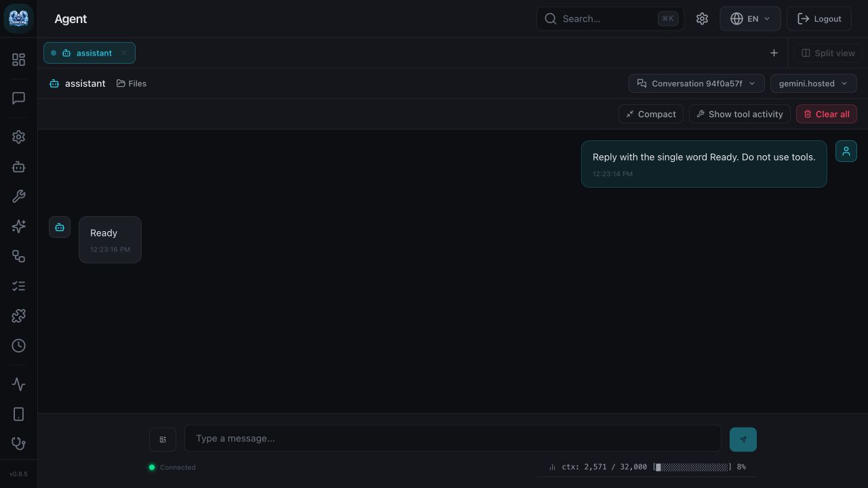Screen dimensions: 868x488
Task: Open the wrench tools icon in sidebar
Action: [18, 197]
